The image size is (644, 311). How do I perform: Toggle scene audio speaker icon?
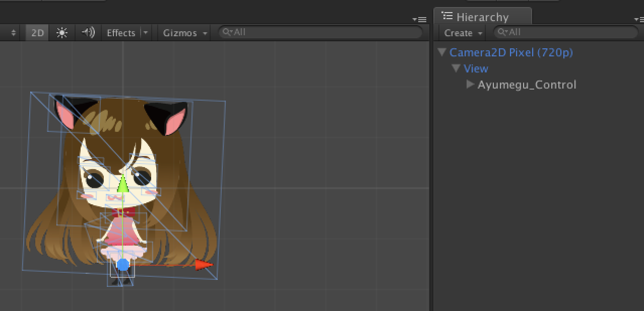[x=88, y=33]
